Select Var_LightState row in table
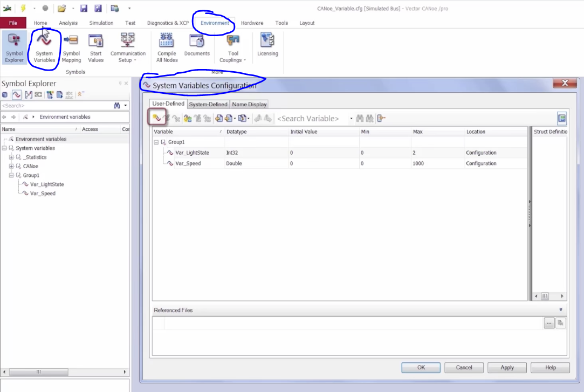This screenshot has height=392, width=584. pyautogui.click(x=340, y=153)
